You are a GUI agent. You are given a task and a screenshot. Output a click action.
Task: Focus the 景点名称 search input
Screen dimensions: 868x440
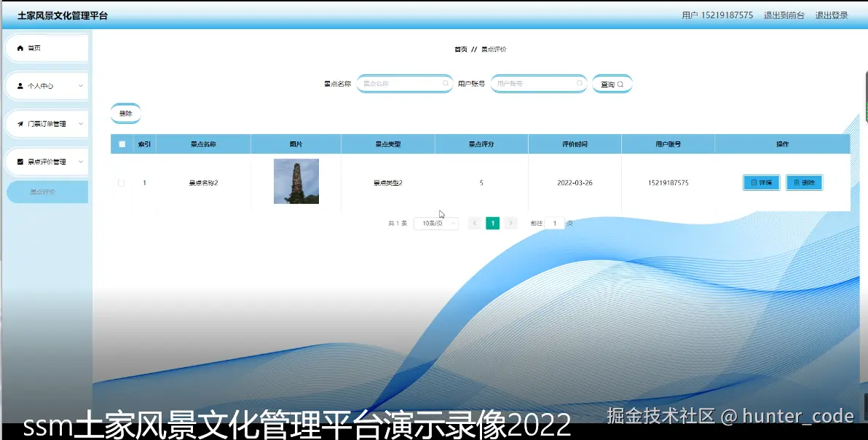(405, 84)
